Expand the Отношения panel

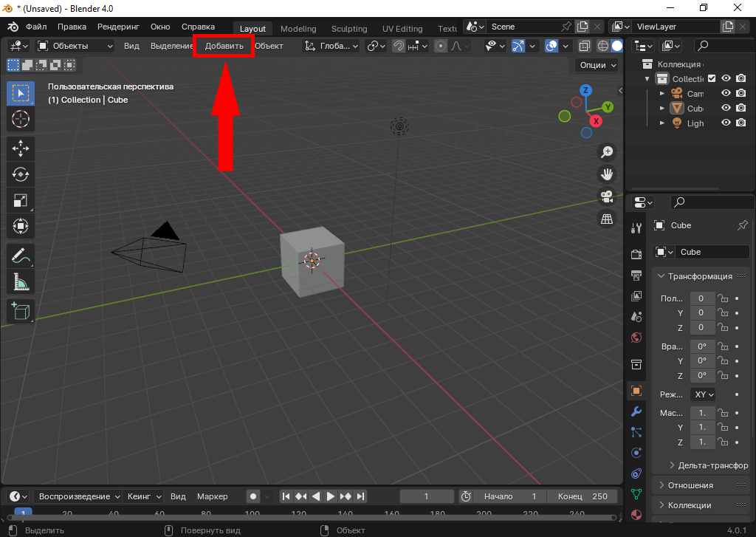661,485
